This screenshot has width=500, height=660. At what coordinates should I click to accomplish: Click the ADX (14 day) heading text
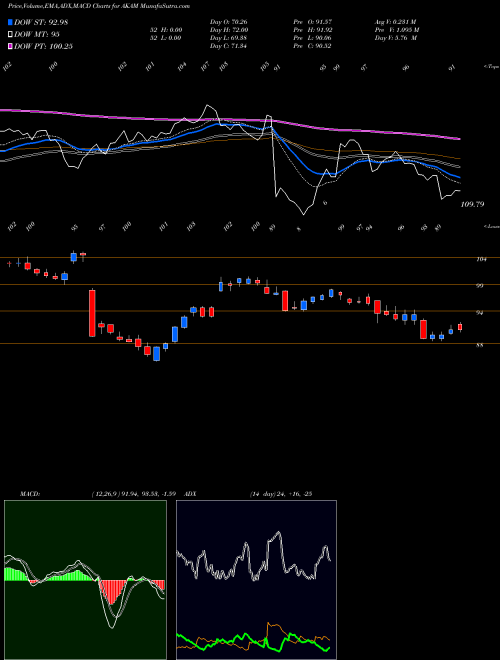[249, 494]
